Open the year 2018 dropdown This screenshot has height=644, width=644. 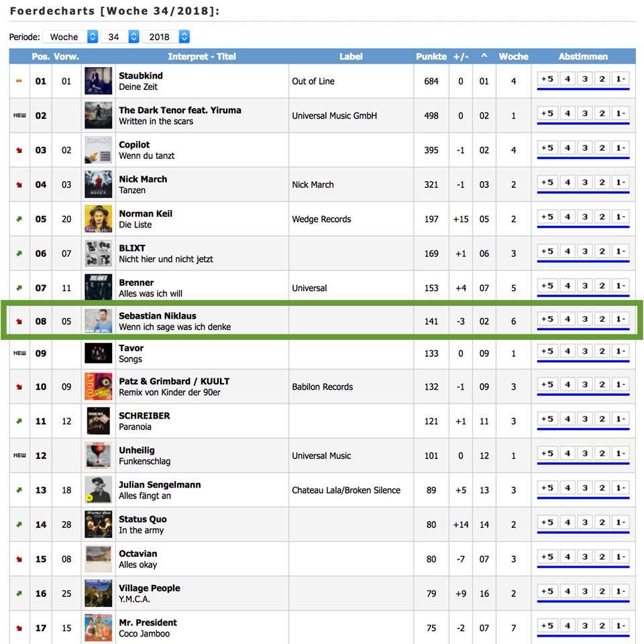[166, 37]
